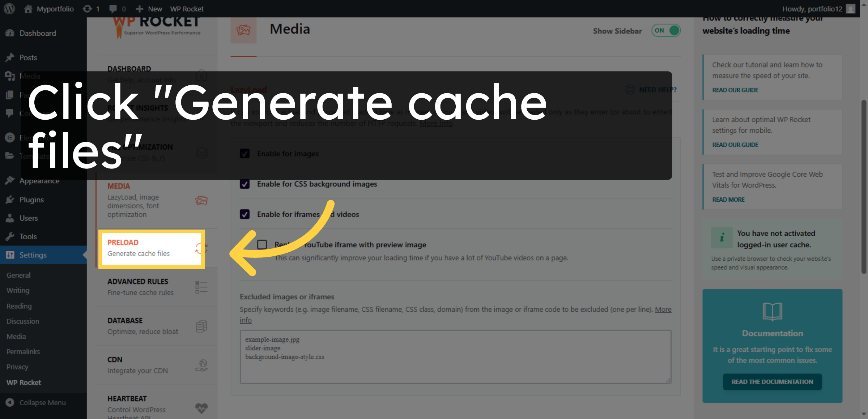Click READ THE DOCUMENTATION button
Viewport: 868px width, 419px height.
[772, 381]
